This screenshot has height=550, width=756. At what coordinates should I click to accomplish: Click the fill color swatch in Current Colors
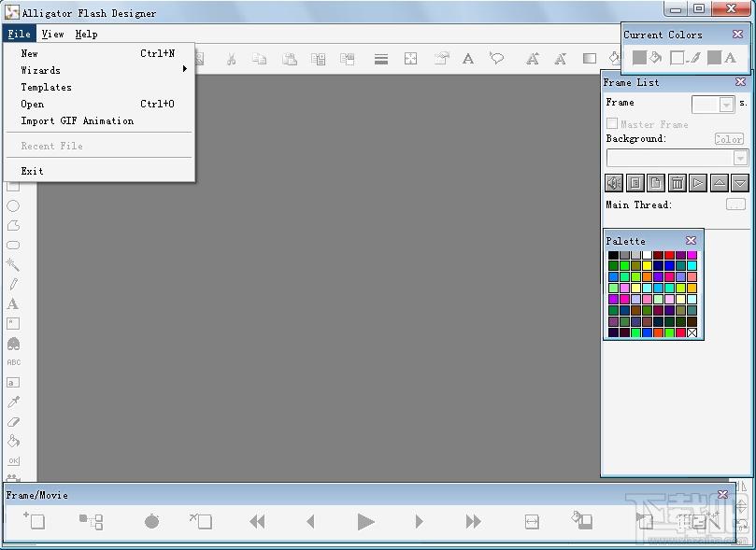click(639, 58)
